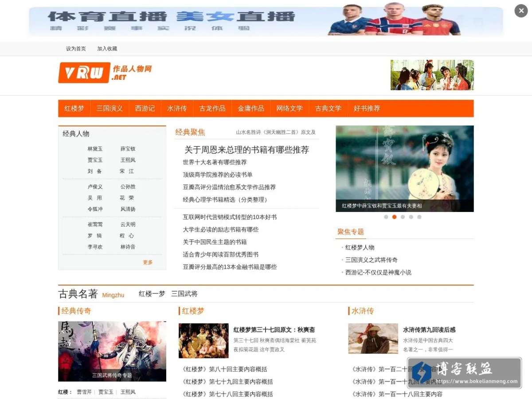Select character 林黛玉
Viewport: 532px width, 399px height.
click(95, 149)
